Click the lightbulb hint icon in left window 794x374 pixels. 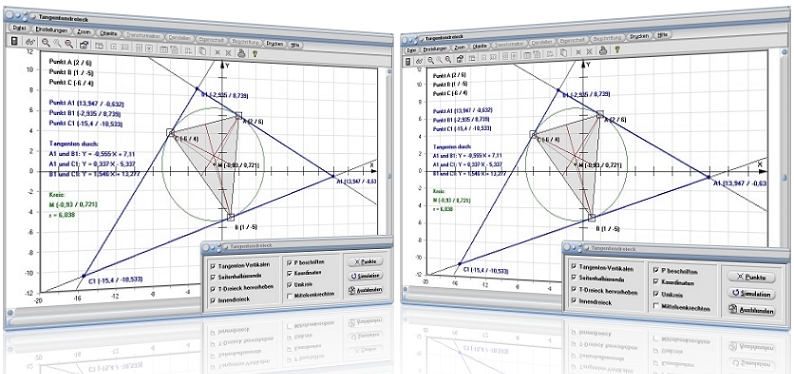point(256,52)
